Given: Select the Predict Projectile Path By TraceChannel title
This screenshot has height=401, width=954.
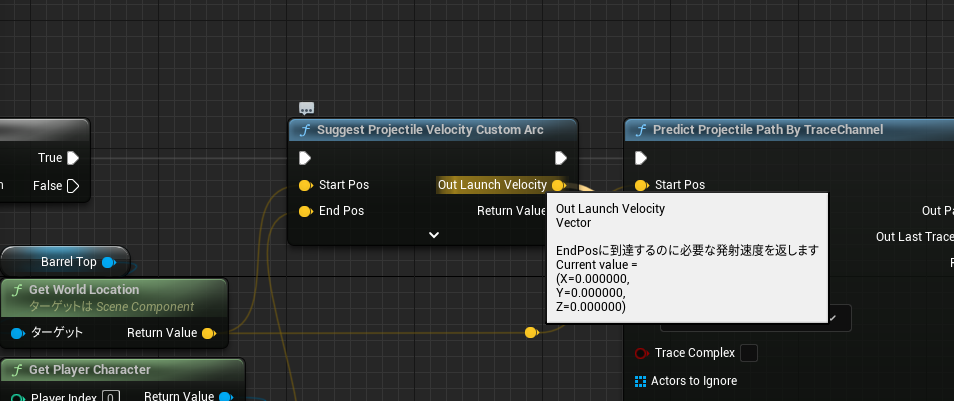Looking at the screenshot, I should (768, 130).
